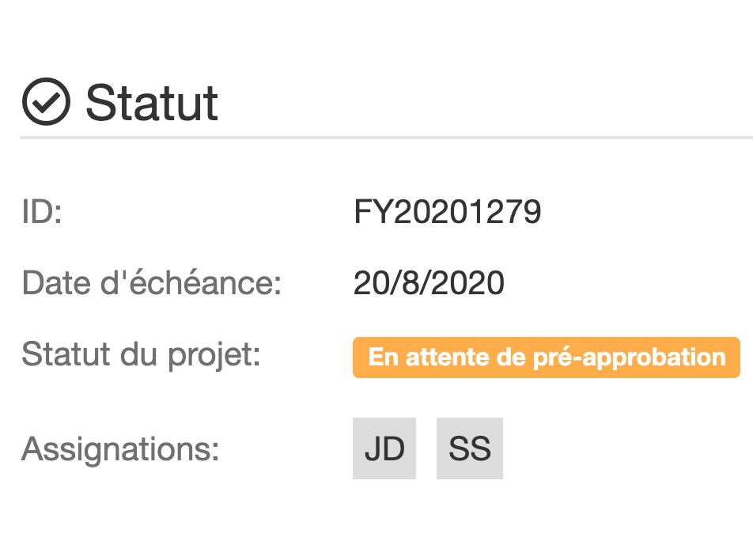Open the due date picker for 20/8/2020

[429, 282]
